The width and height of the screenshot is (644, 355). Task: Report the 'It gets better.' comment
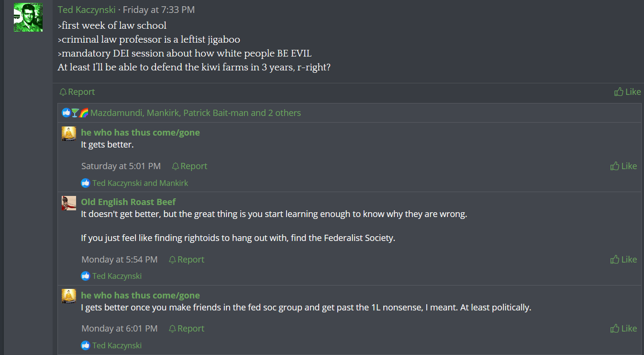[189, 166]
